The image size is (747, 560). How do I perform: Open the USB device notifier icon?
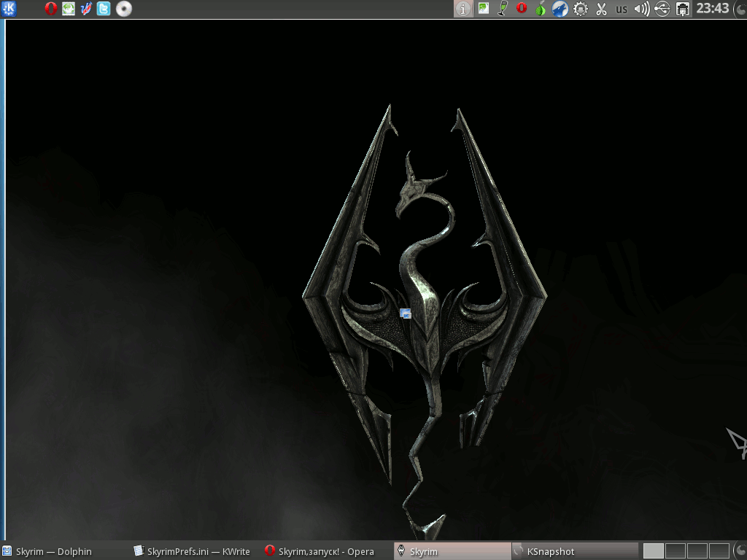coord(662,9)
